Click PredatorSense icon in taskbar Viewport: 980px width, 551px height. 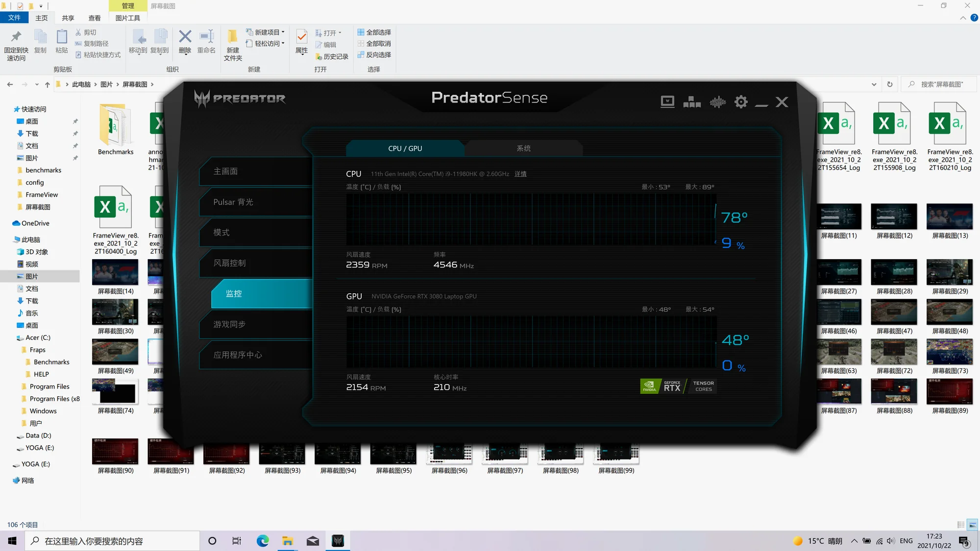[x=338, y=541]
